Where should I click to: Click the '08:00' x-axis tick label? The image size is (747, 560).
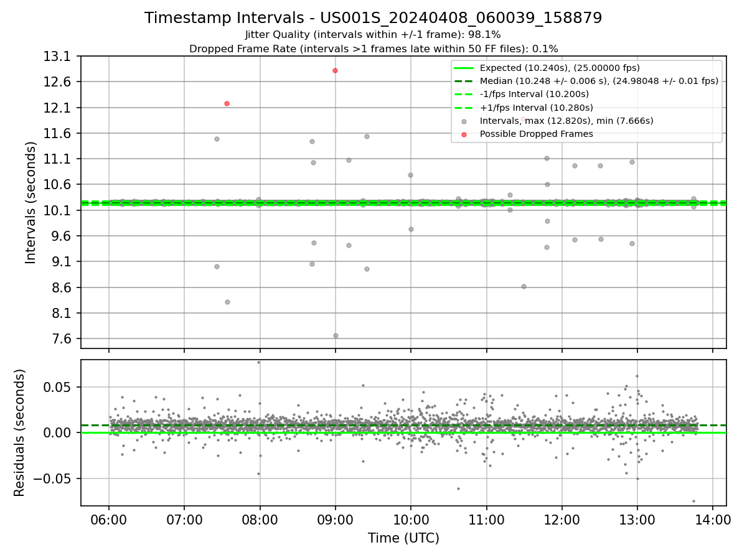pos(260,519)
